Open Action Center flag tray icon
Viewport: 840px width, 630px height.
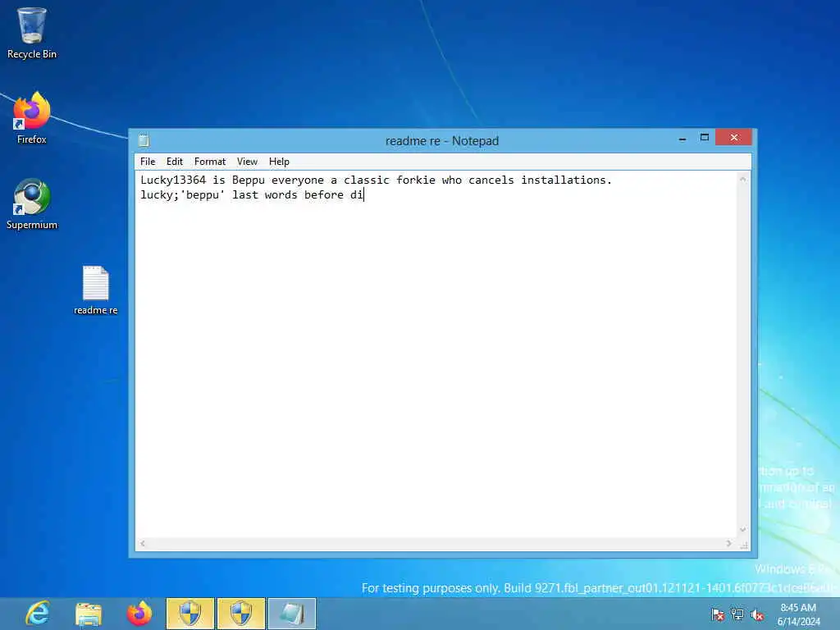[718, 614]
